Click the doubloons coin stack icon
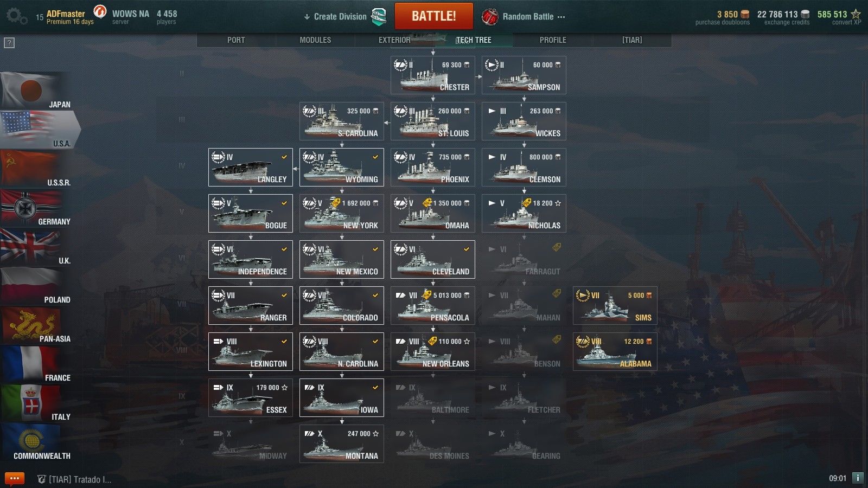This screenshot has width=868, height=488. (745, 14)
